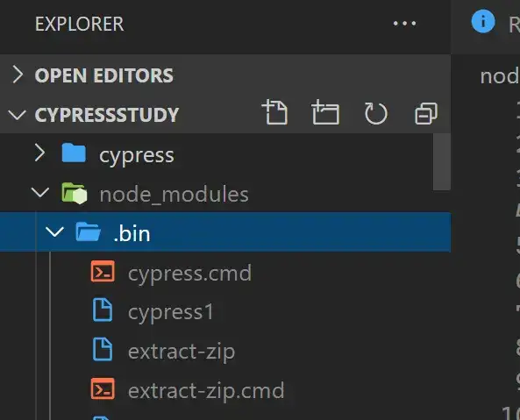
Task: Click the extract-zip.cmd terminal icon
Action: pos(103,388)
